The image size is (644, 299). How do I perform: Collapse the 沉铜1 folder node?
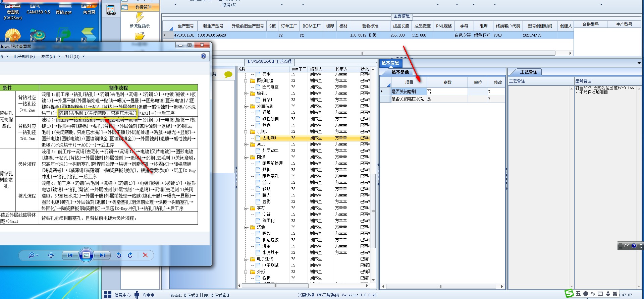(x=246, y=132)
